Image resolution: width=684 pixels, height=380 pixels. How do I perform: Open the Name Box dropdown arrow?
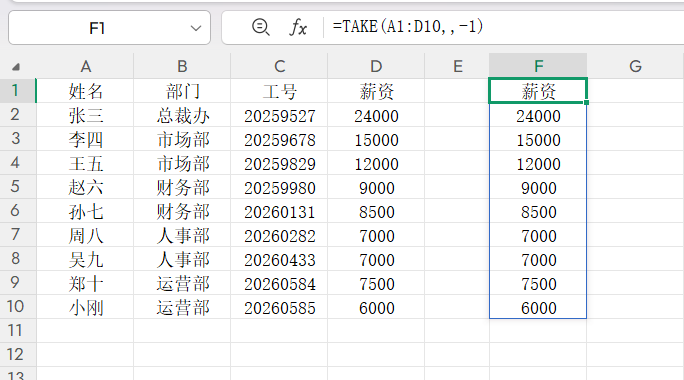[x=196, y=28]
